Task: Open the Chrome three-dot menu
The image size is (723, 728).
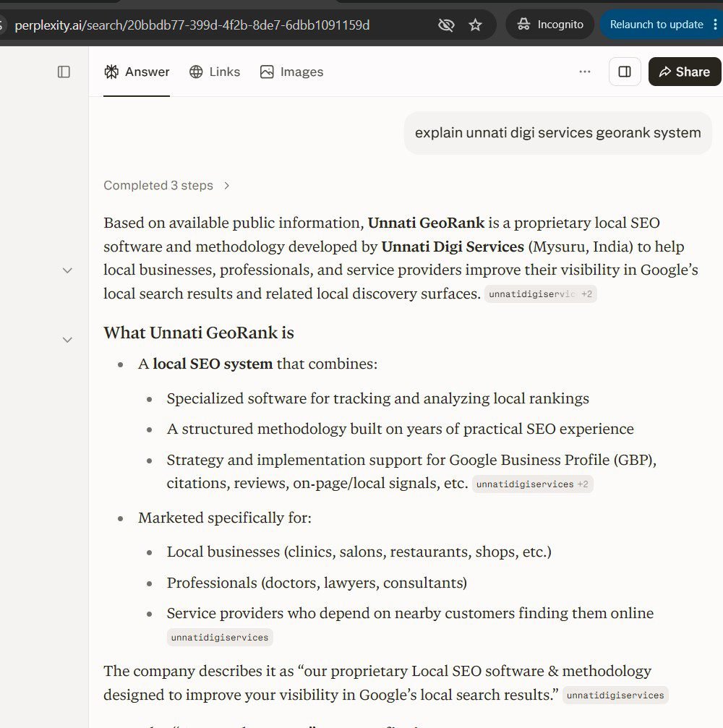Action: tap(715, 25)
